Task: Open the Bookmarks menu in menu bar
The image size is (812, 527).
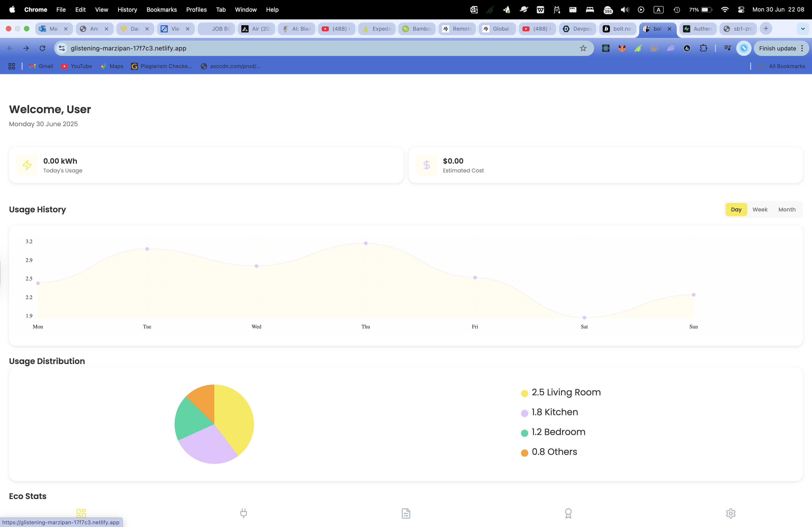Action: tap(161, 9)
